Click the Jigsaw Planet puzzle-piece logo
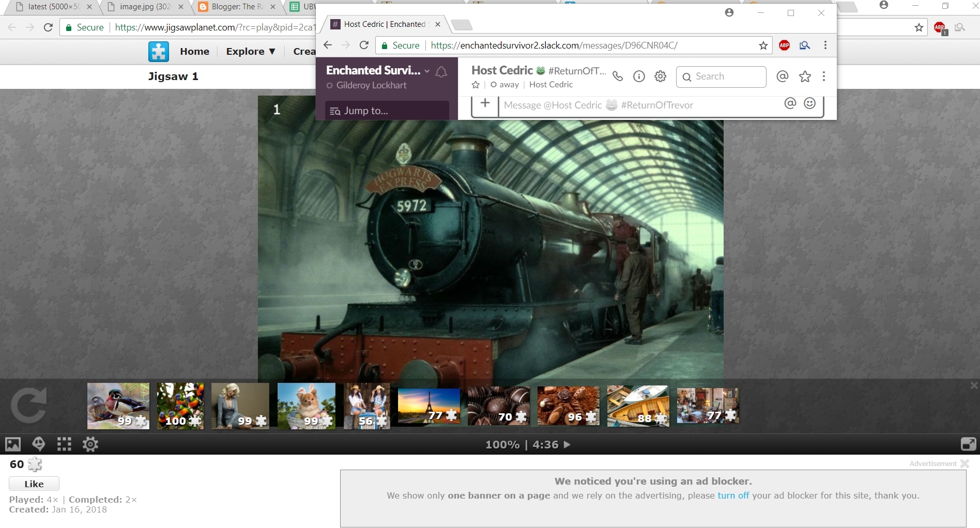This screenshot has width=980, height=528. (x=158, y=52)
